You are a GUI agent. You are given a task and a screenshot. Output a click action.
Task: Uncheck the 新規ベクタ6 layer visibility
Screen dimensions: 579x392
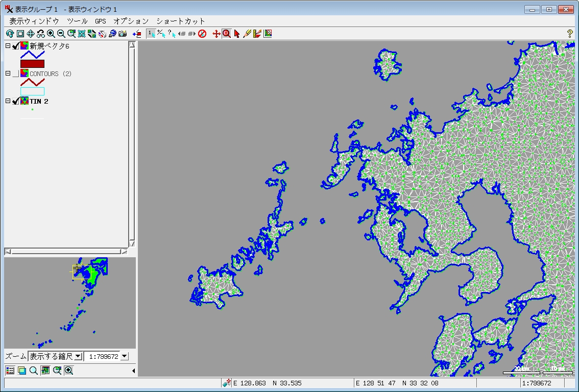click(16, 46)
